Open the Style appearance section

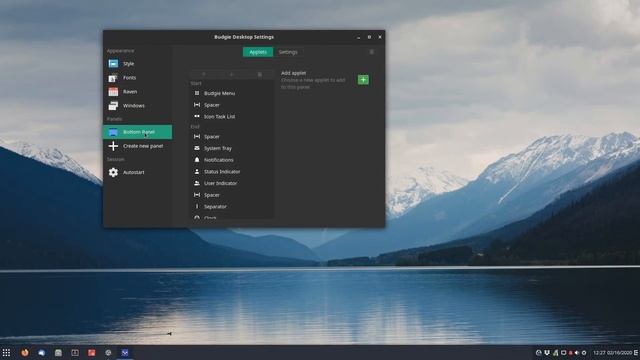click(137, 64)
